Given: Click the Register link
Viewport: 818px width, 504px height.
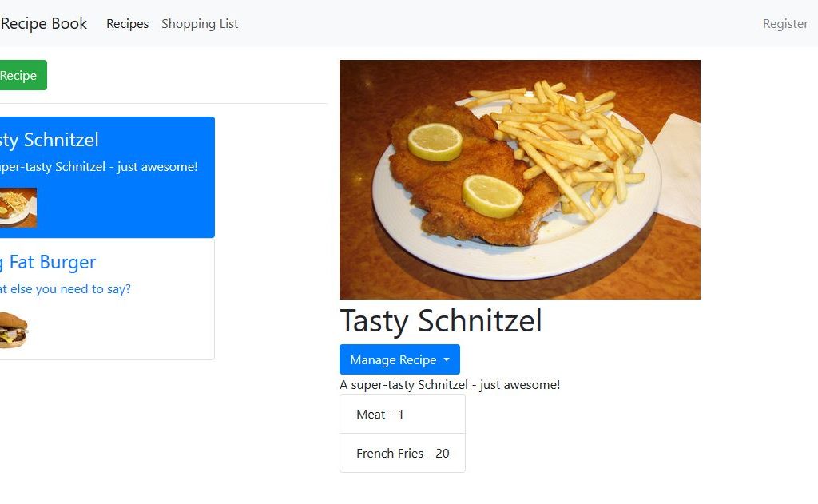Looking at the screenshot, I should point(785,24).
